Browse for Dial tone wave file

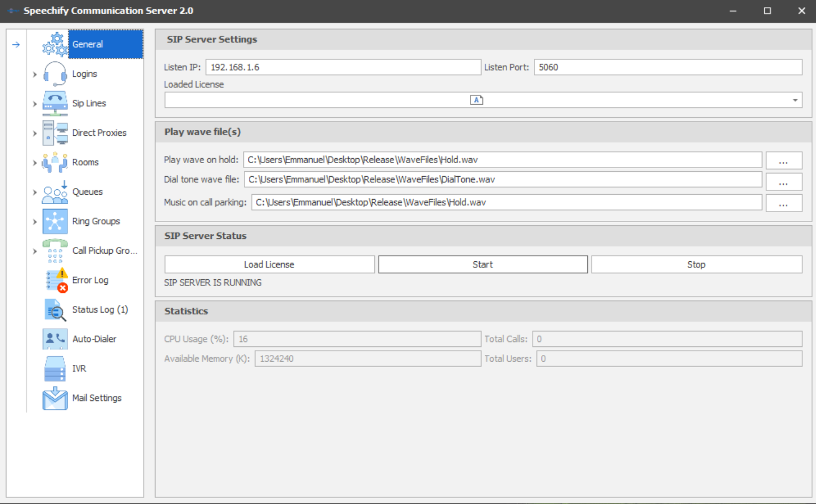784,182
